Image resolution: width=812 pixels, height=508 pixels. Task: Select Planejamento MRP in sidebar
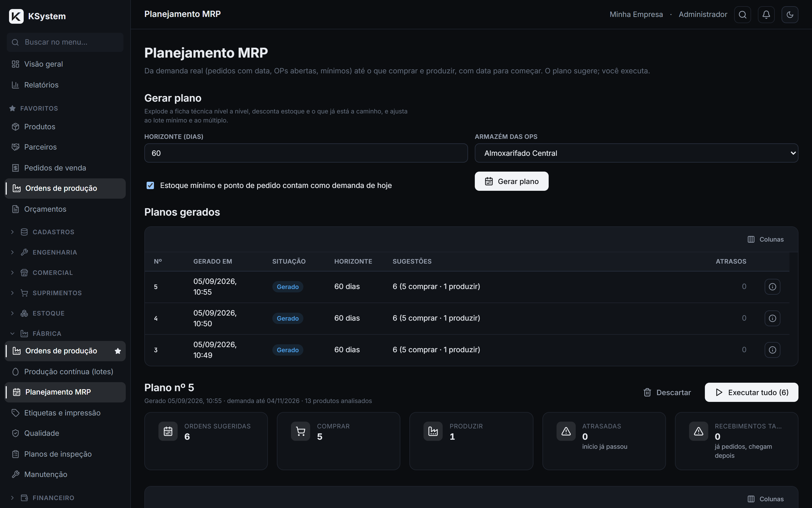tap(65, 392)
